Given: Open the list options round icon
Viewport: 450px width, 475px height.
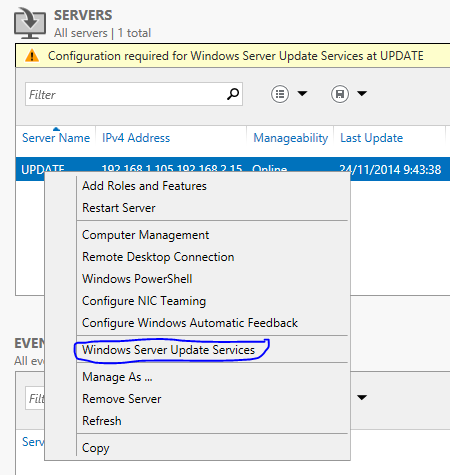Looking at the screenshot, I should (x=280, y=94).
